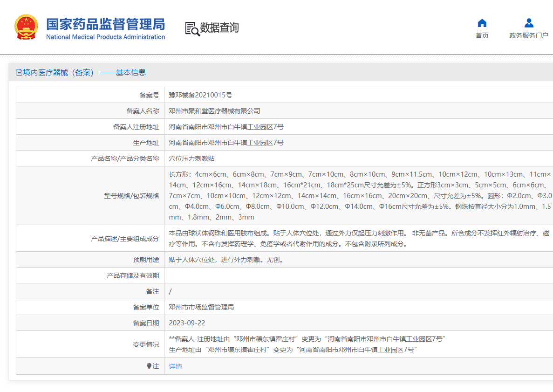Click the 产品存储及有效期 row label

pyautogui.click(x=133, y=275)
